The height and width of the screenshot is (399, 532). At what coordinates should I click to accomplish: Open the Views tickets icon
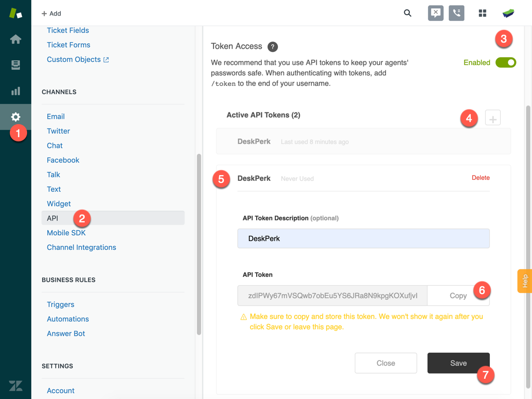(16, 65)
